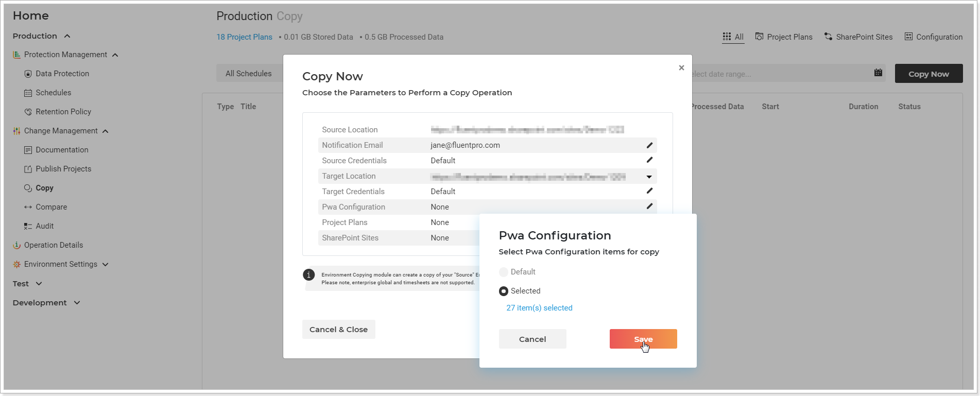980x396 pixels.
Task: Sort by the Status column header
Action: point(909,107)
